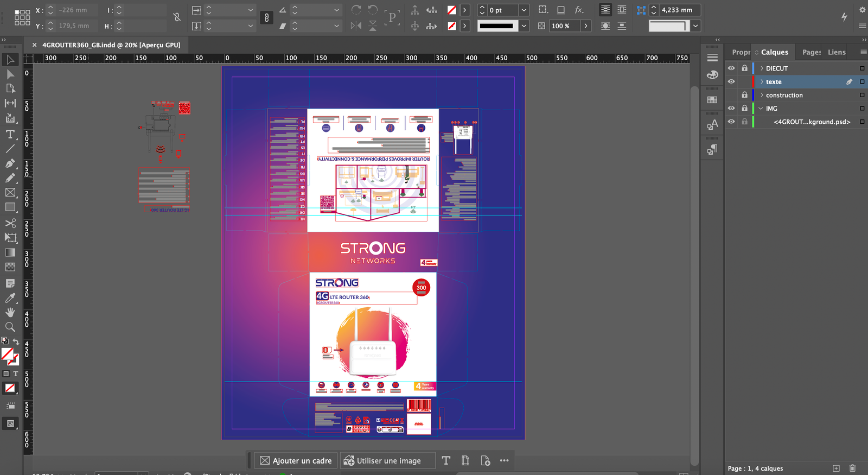Delete layer using trash icon
The height and width of the screenshot is (475, 868).
point(852,468)
